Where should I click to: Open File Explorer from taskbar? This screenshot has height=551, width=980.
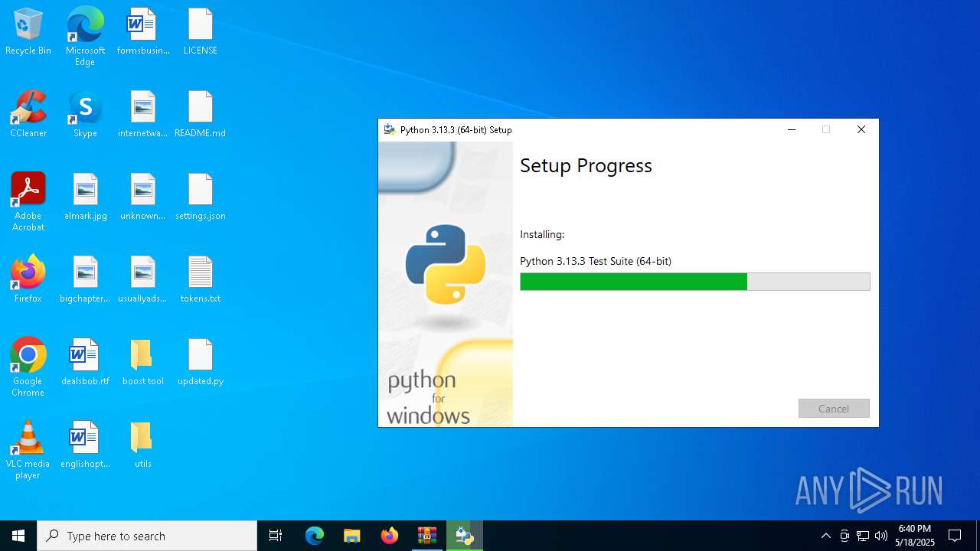click(351, 536)
